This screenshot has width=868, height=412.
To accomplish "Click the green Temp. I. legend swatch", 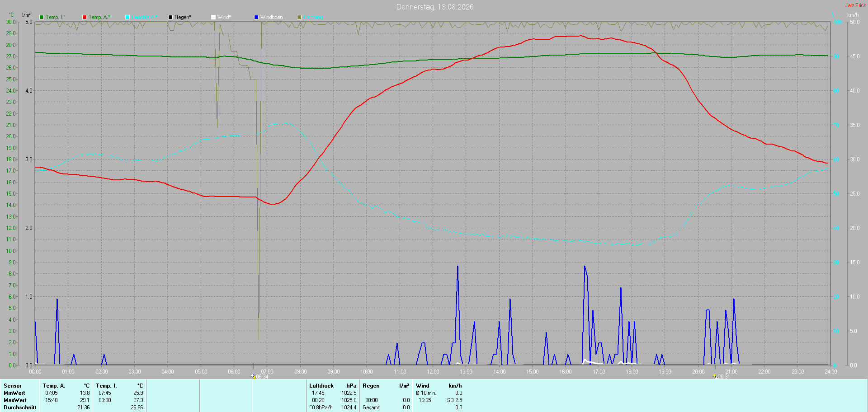I will 42,17.
